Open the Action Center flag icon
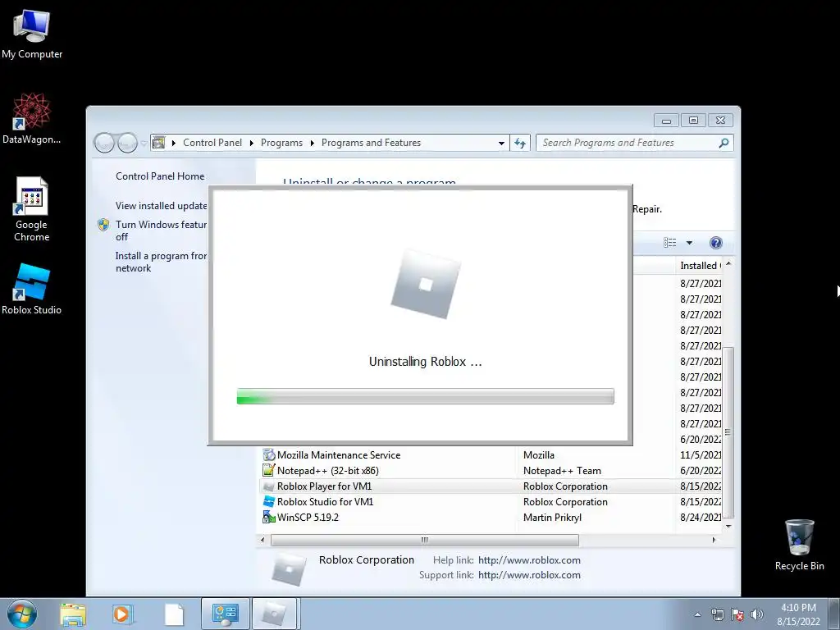The width and height of the screenshot is (840, 630). pyautogui.click(x=737, y=614)
